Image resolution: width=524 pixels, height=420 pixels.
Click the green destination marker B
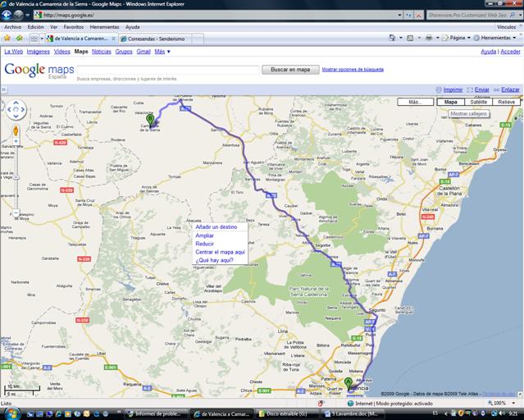150,121
